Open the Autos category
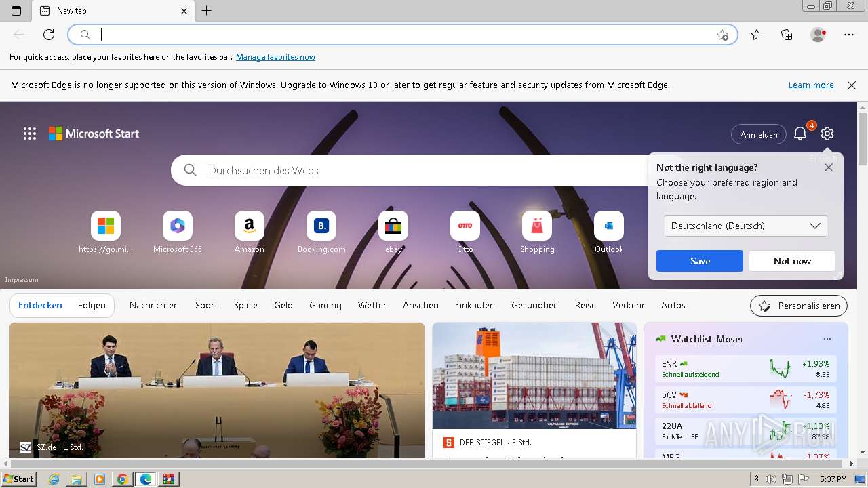 [673, 306]
